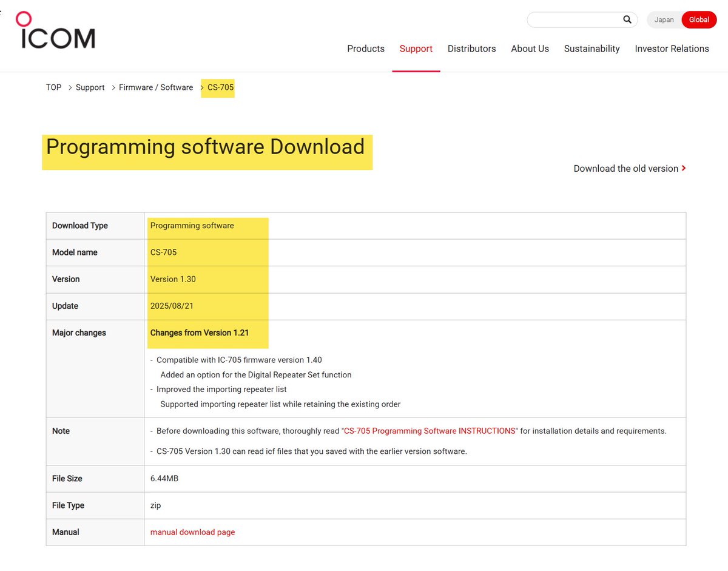The image size is (728, 571).
Task: Click the 6.44MB file size value
Action: point(164,479)
